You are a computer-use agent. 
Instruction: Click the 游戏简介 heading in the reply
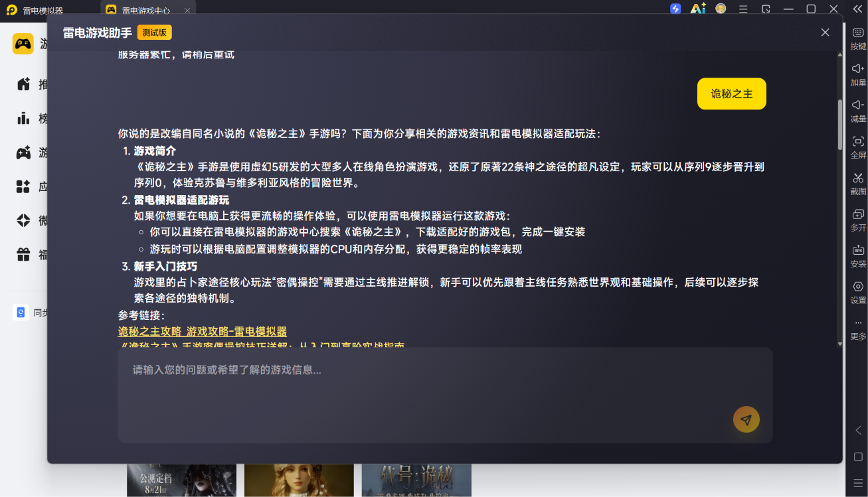pos(155,151)
